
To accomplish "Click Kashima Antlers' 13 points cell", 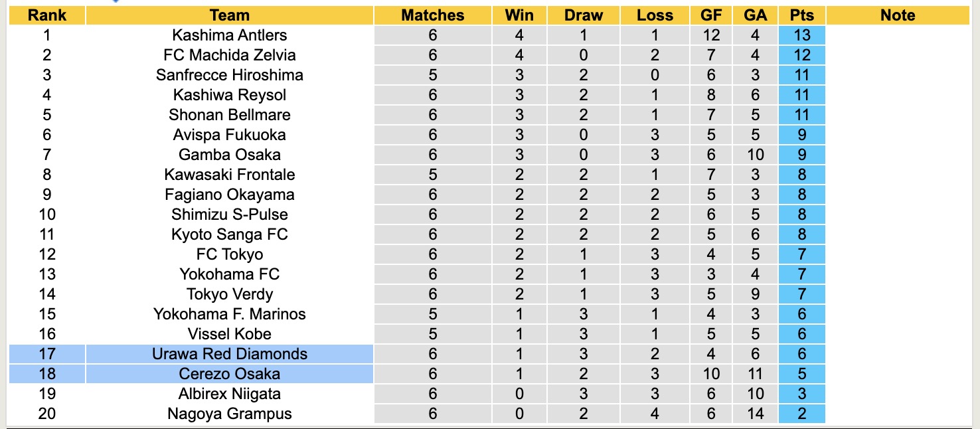I will pyautogui.click(x=802, y=35).
